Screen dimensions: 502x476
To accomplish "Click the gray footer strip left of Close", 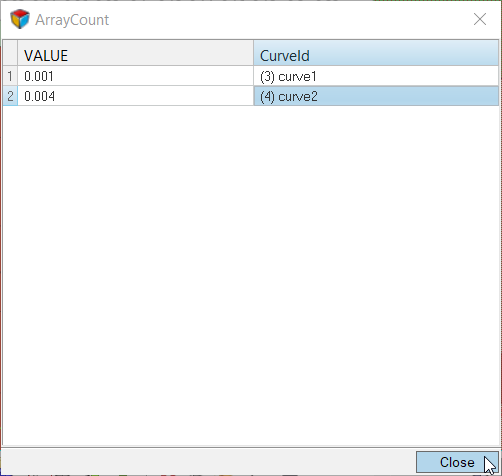I will [x=208, y=462].
